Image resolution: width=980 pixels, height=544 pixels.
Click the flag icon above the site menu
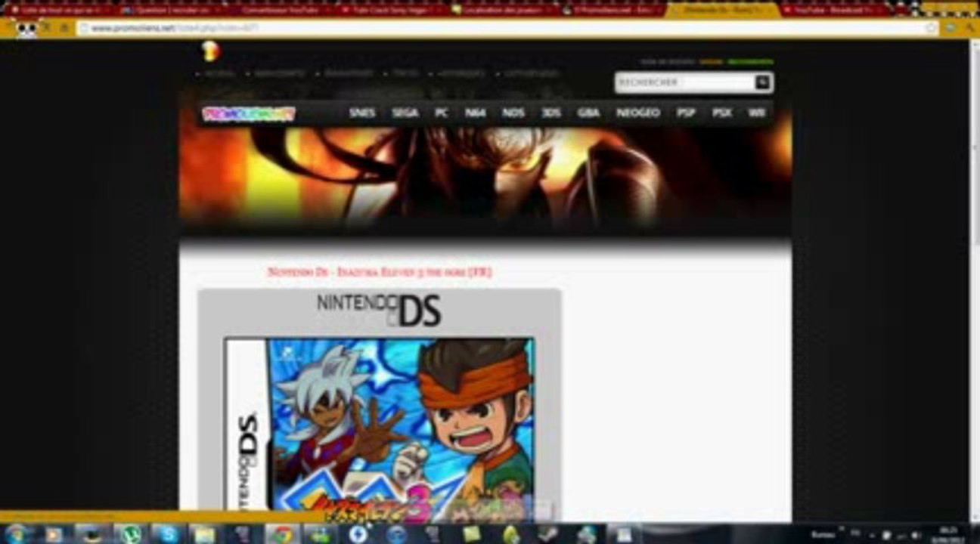point(209,51)
